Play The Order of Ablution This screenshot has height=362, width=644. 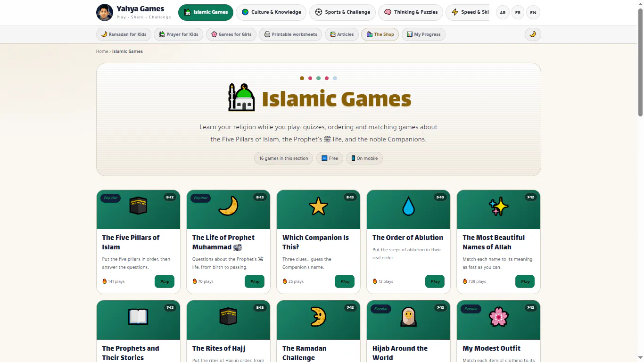tap(435, 281)
